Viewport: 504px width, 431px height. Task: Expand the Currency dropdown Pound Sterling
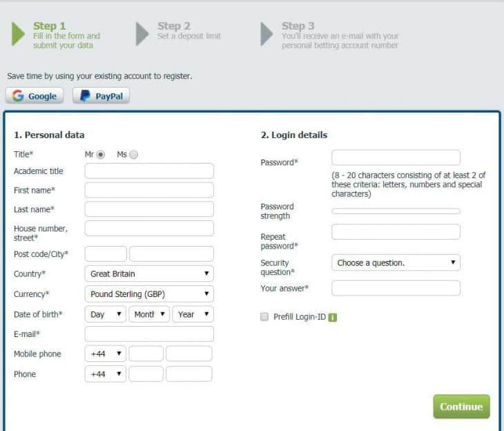tap(149, 294)
